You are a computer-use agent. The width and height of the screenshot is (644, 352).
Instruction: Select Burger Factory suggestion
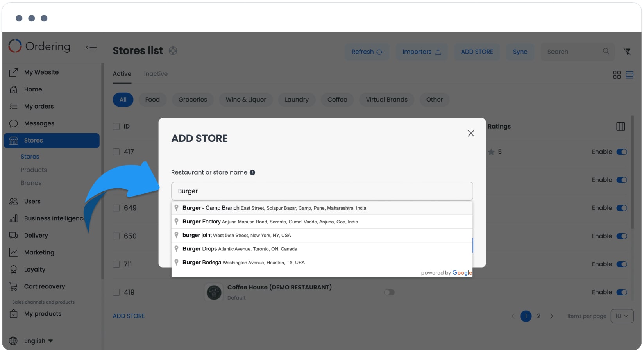(x=322, y=222)
